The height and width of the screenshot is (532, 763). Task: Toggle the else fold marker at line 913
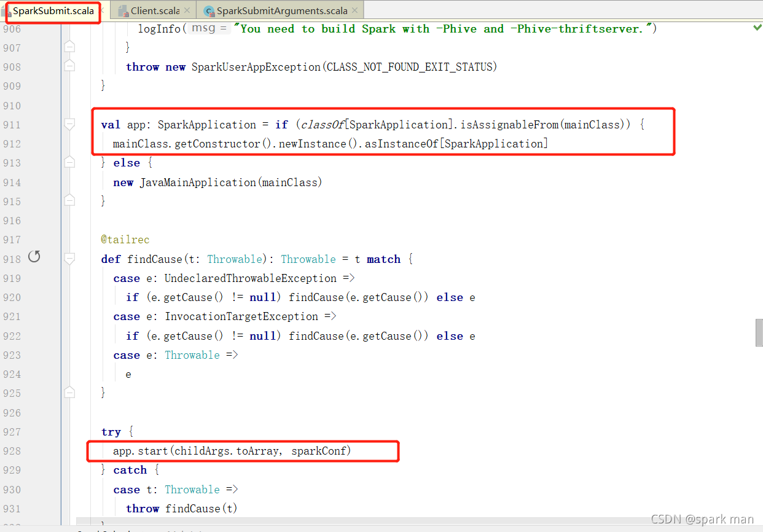[69, 163]
